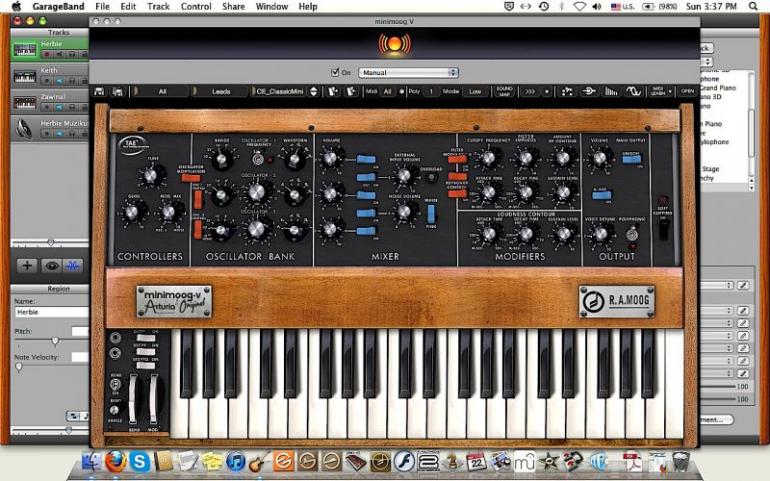The image size is (770, 481).
Task: Click add track plus button
Action: [x=27, y=266]
